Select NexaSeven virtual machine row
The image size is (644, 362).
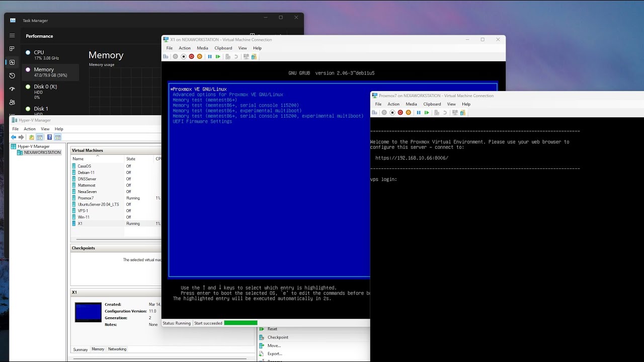click(116, 192)
